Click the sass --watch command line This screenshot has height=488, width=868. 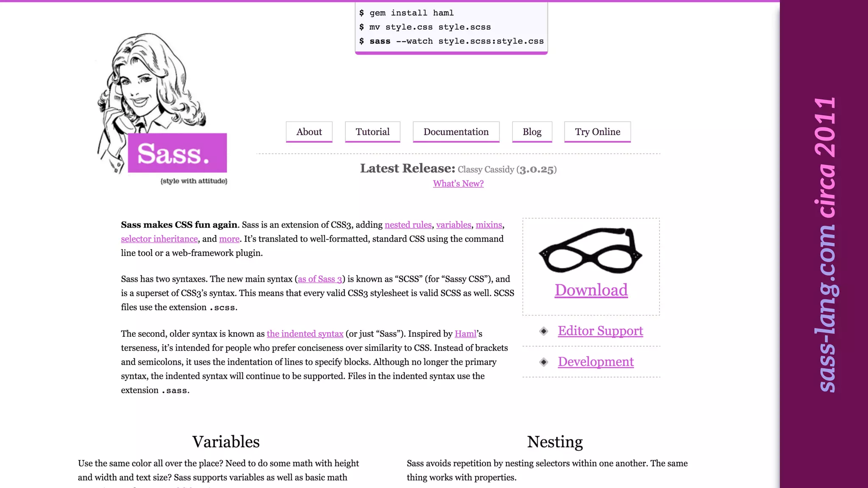coord(451,41)
